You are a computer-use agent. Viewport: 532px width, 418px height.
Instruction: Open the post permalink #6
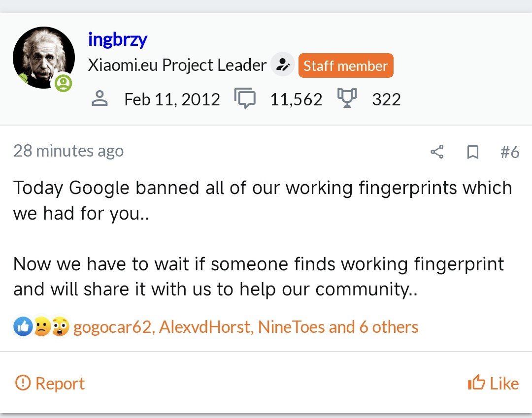(x=509, y=152)
